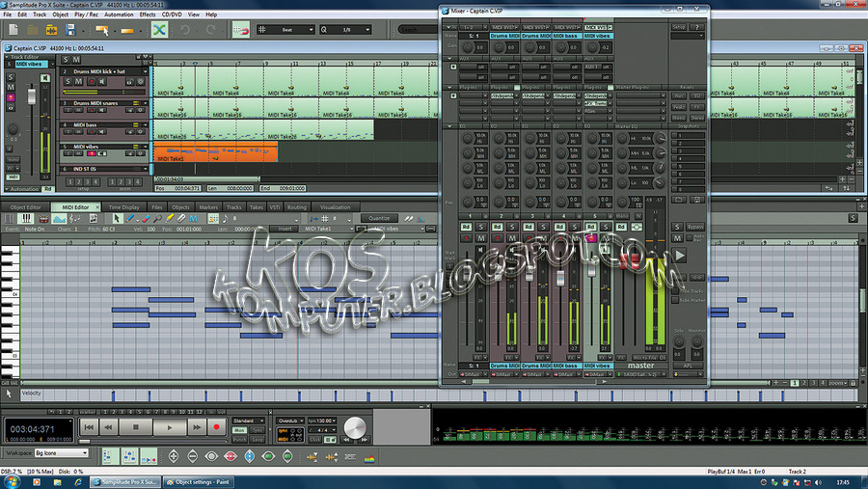Select the piano keyboard view icon in the MIDI editor
Screen dimensions: 868x489
pyautogui.click(x=25, y=219)
